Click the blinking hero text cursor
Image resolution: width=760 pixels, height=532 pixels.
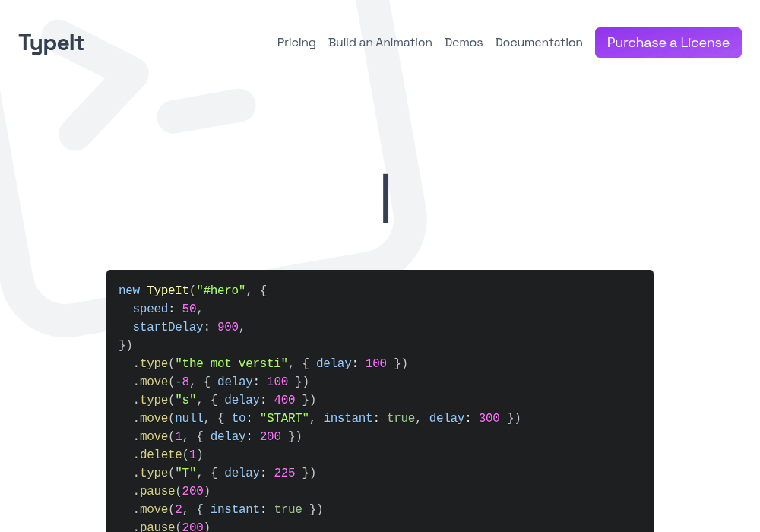tap(386, 198)
